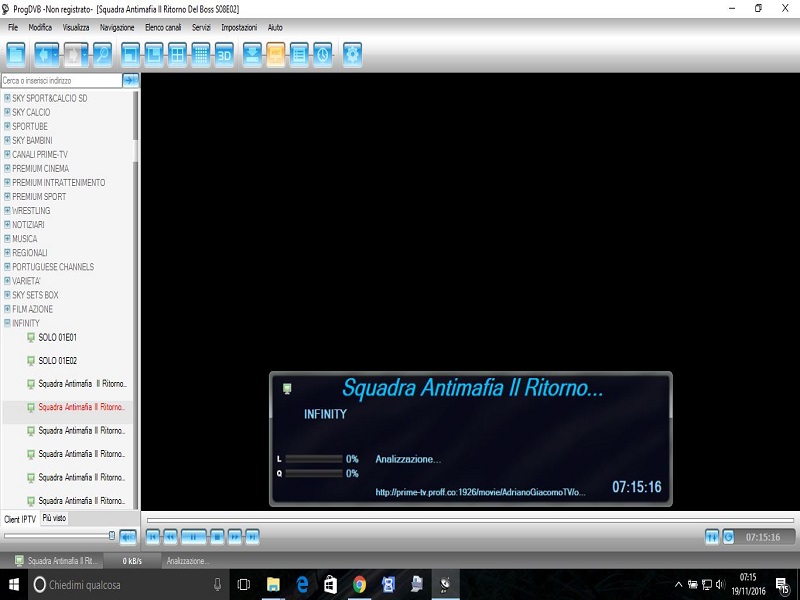The height and width of the screenshot is (600, 800).
Task: Pause playback with the pause button
Action: click(x=194, y=537)
